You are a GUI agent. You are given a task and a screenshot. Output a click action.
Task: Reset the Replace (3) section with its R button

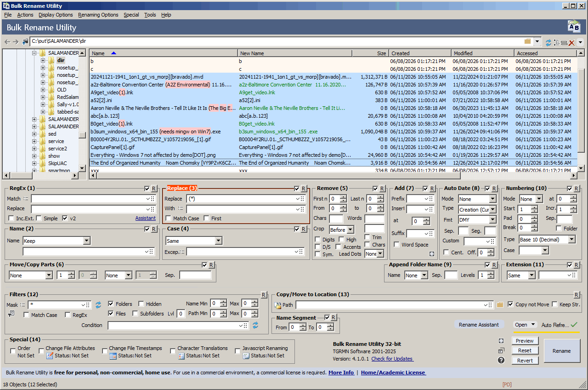coord(304,189)
